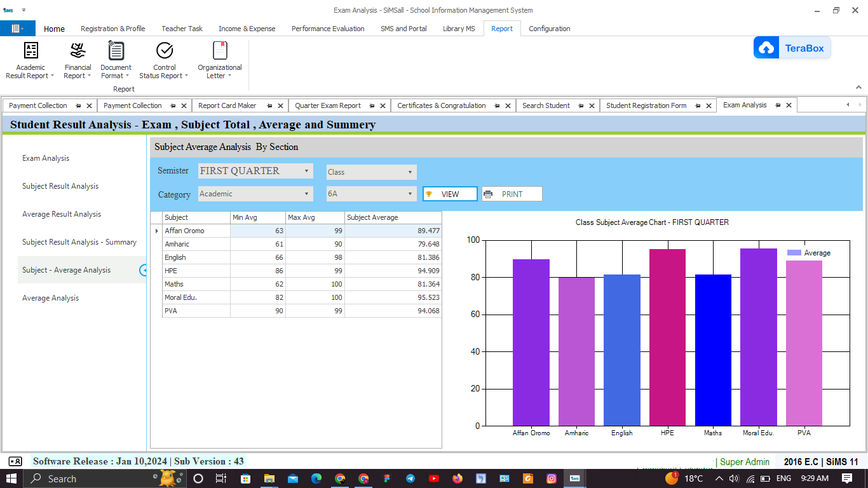Select the Affan Oromo row indicator

coord(156,231)
